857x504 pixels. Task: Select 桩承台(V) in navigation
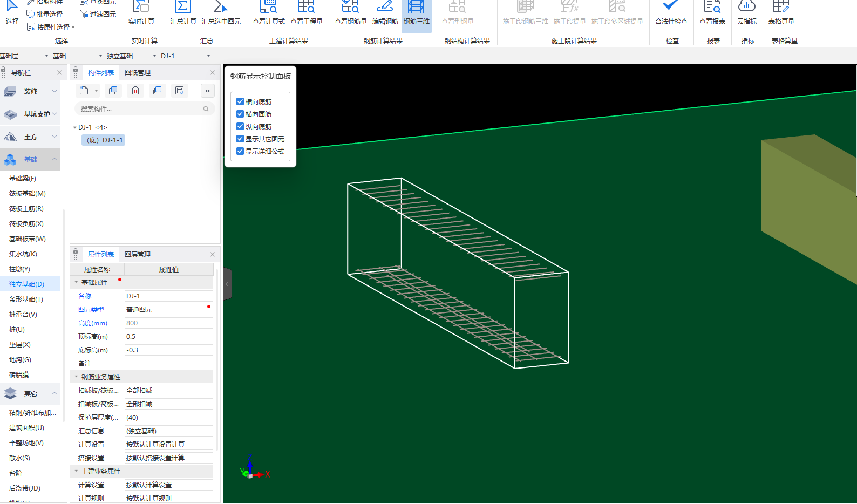tap(23, 315)
